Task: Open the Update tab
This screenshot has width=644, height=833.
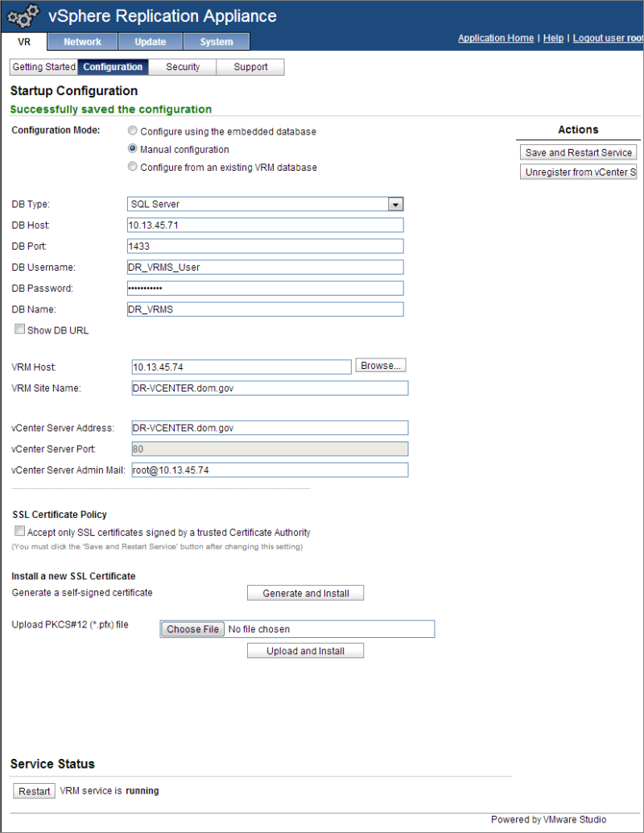Action: [150, 42]
